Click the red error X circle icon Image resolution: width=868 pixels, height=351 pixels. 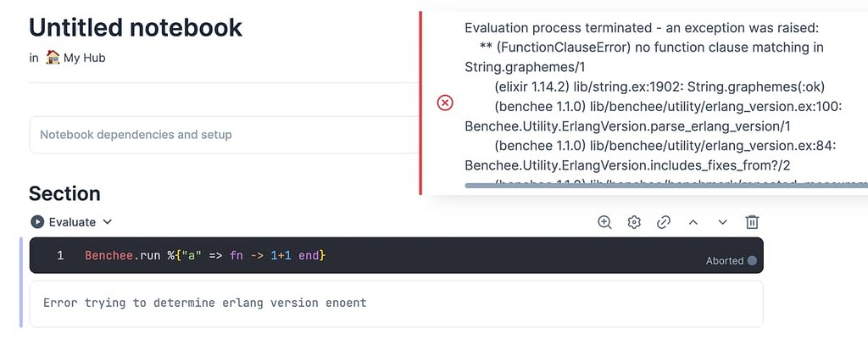point(445,103)
